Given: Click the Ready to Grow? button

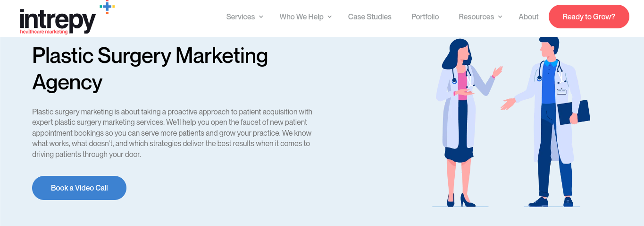Looking at the screenshot, I should (x=589, y=17).
